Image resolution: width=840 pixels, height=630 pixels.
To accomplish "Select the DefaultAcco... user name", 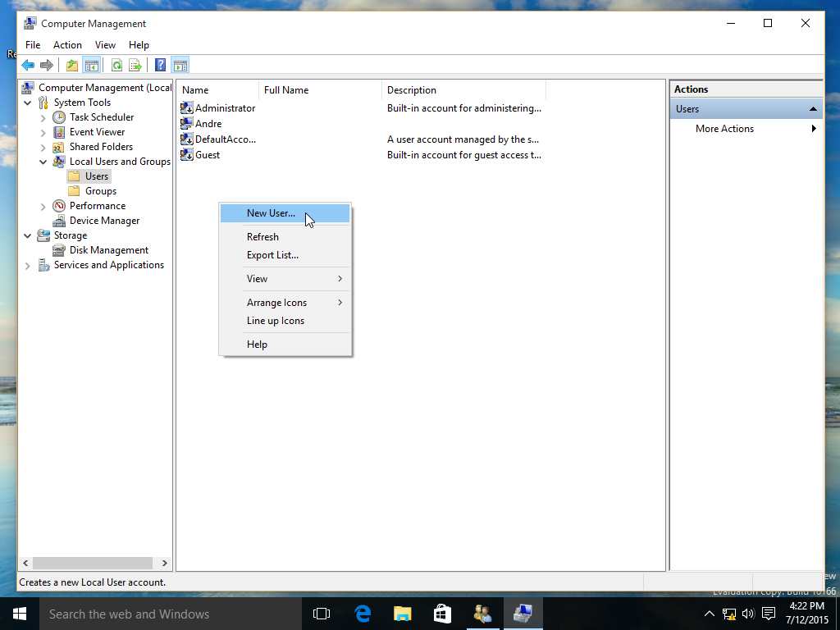I will point(226,139).
